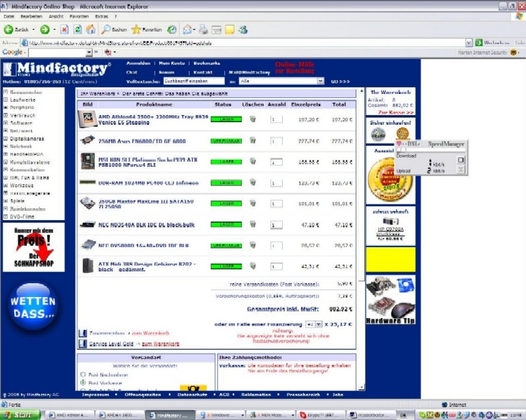Open Favoriten star in the toolbar
The image size is (526, 420).
[147, 30]
